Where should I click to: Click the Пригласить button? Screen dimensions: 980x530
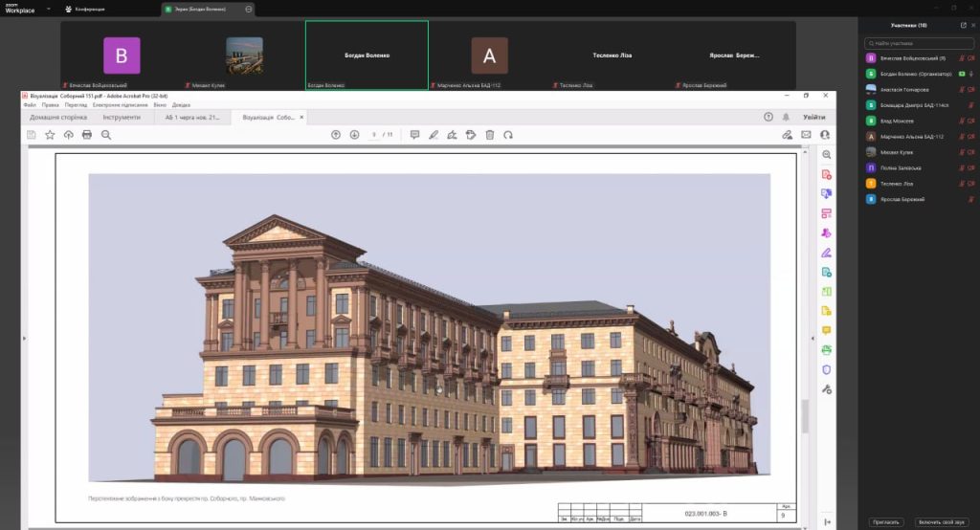coord(885,522)
